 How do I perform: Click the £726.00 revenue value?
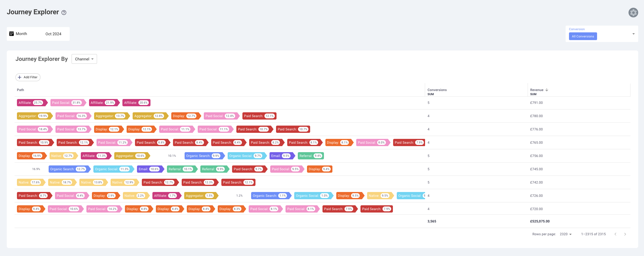tap(536, 196)
